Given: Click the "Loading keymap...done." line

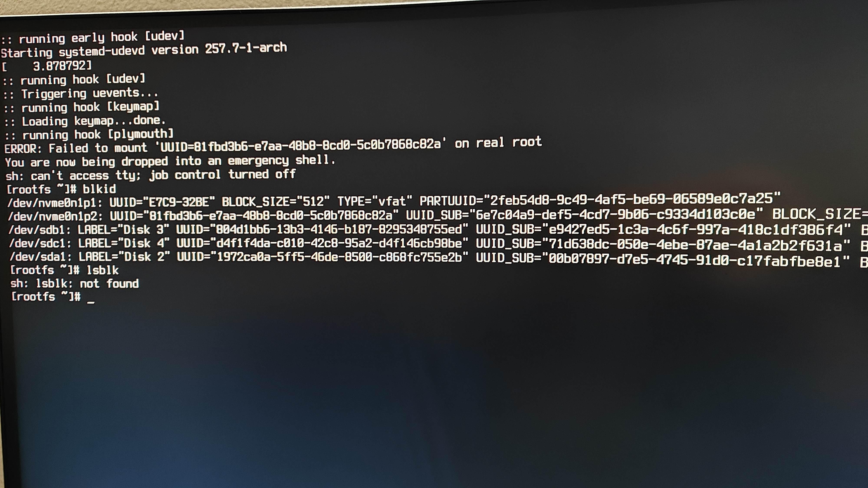Looking at the screenshot, I should (x=85, y=121).
